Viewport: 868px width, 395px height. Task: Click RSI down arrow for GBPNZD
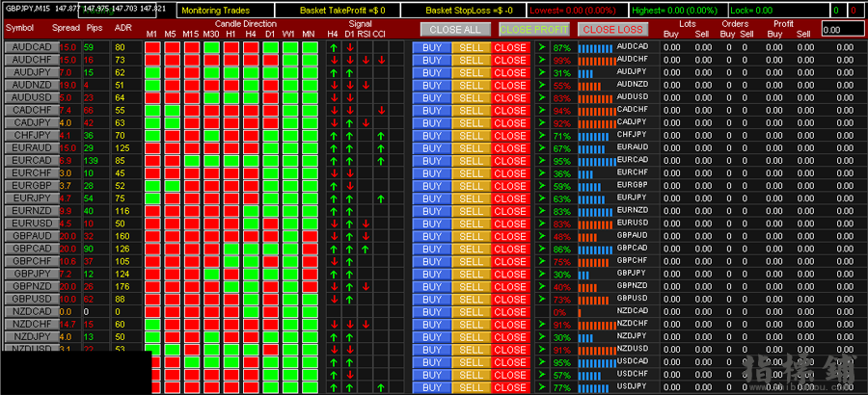(366, 286)
